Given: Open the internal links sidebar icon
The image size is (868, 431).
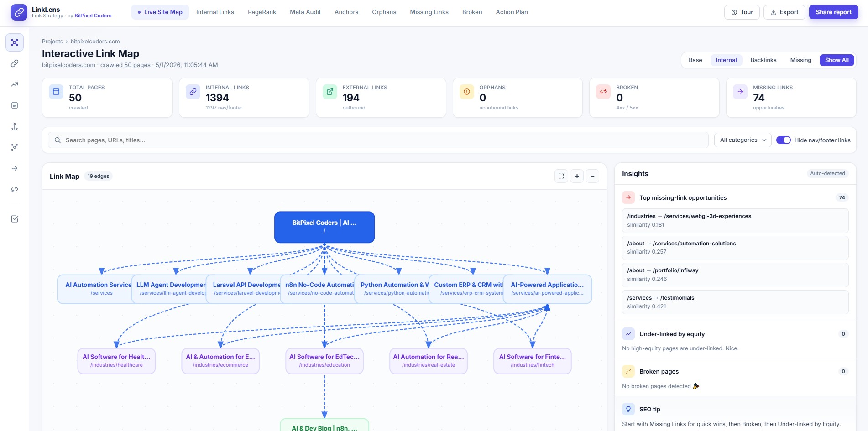Looking at the screenshot, I should tap(15, 63).
